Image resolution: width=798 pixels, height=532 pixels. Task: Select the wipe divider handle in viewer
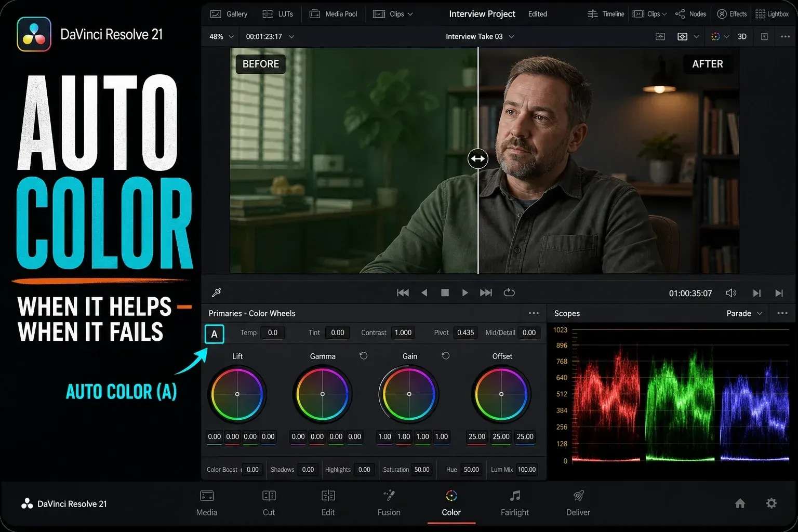click(x=478, y=158)
